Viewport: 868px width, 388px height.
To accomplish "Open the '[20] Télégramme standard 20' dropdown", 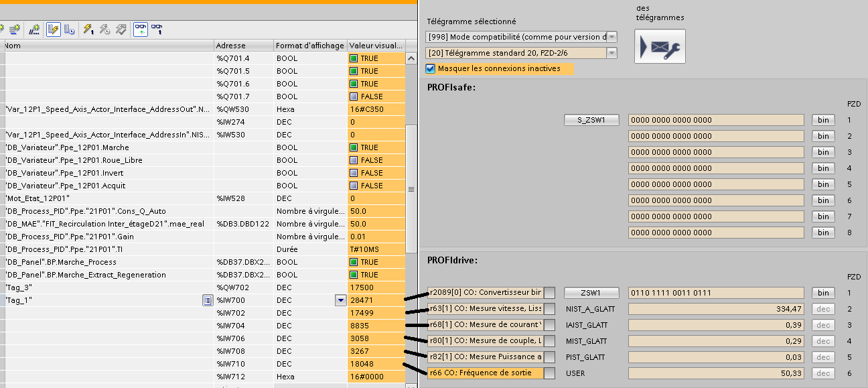I will (x=611, y=53).
